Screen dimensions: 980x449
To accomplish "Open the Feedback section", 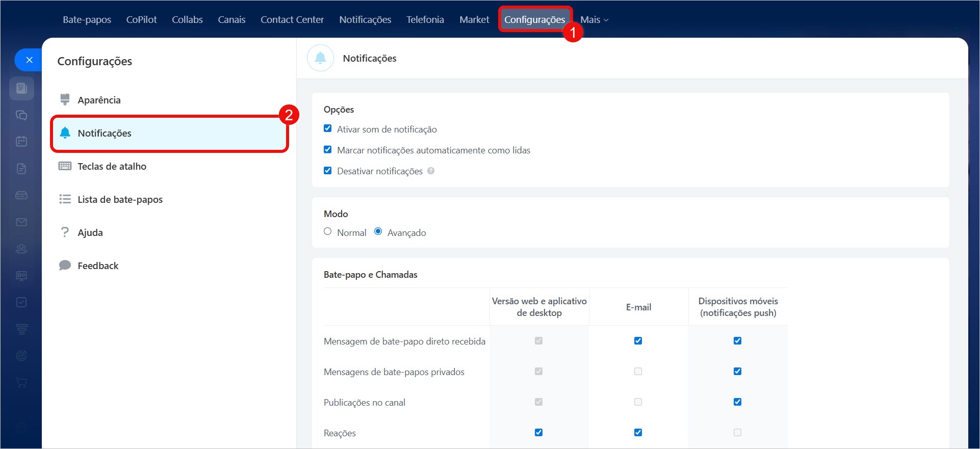I will click(x=170, y=266).
